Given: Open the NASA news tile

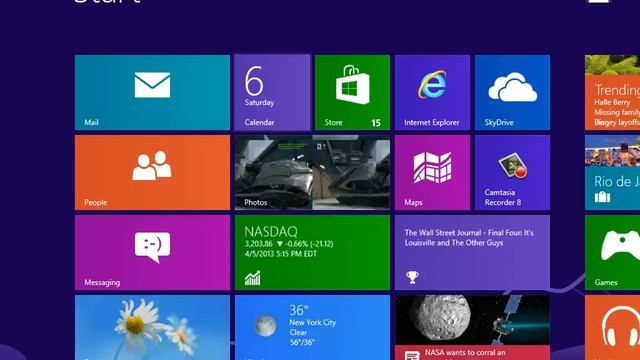Looking at the screenshot, I should point(472,328).
